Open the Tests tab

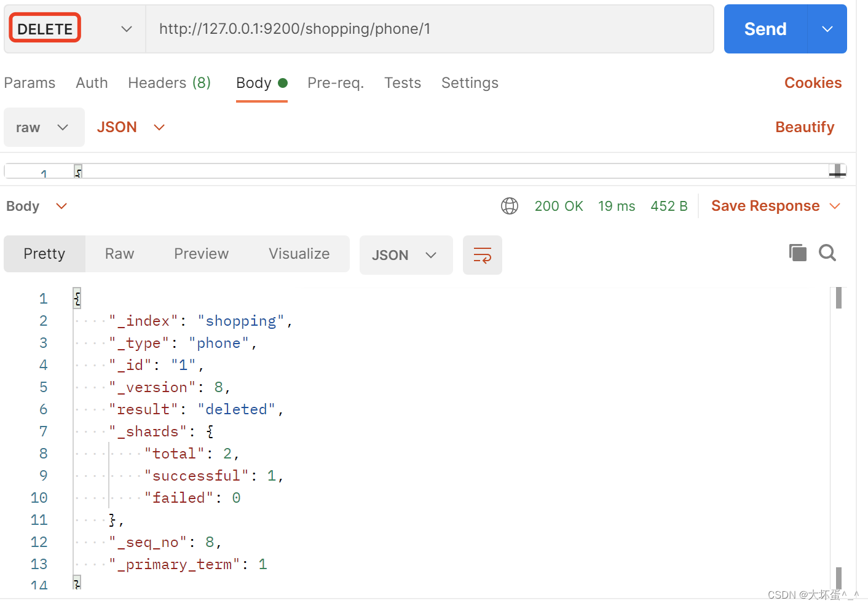click(x=403, y=83)
